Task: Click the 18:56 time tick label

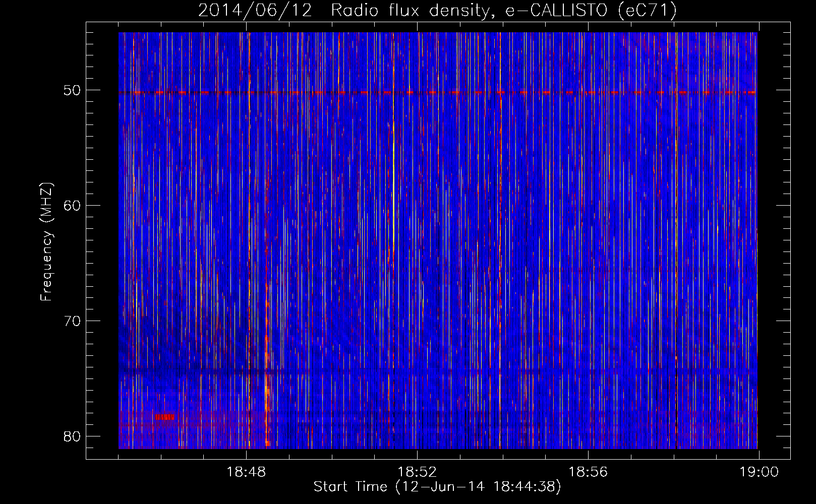Action: point(588,472)
